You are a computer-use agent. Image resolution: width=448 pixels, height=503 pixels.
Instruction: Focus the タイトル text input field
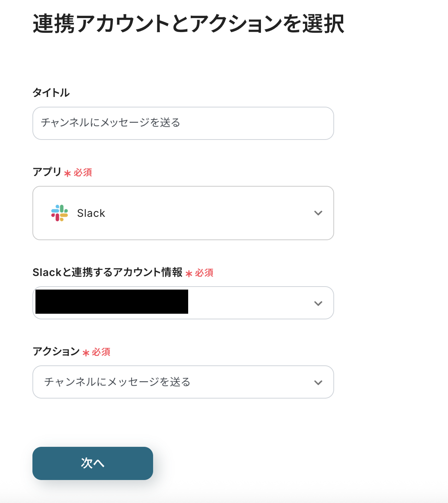(183, 123)
